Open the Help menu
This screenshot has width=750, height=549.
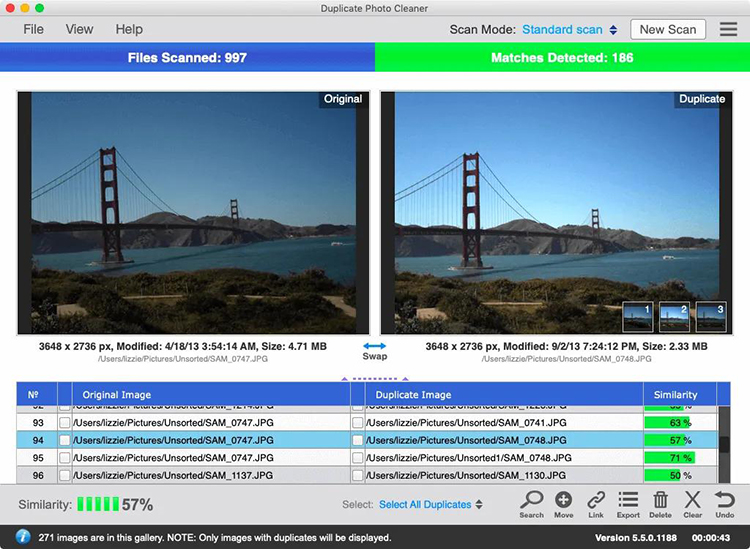pos(129,29)
